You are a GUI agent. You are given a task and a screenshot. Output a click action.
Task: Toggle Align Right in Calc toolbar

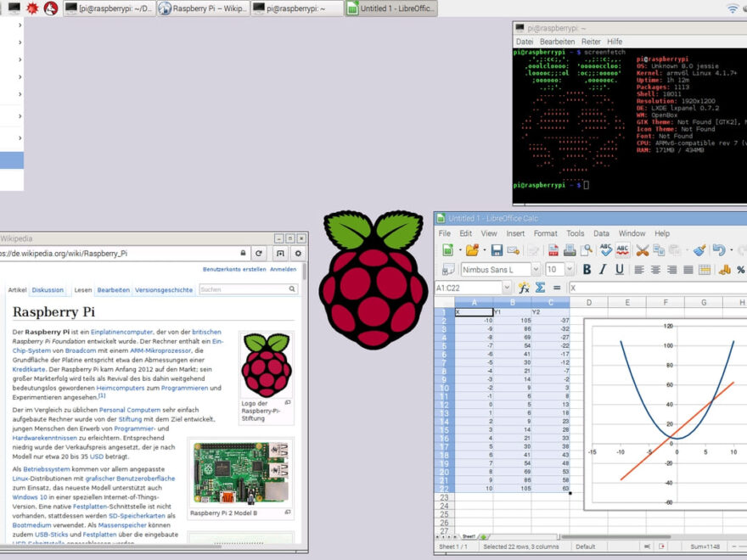click(671, 270)
